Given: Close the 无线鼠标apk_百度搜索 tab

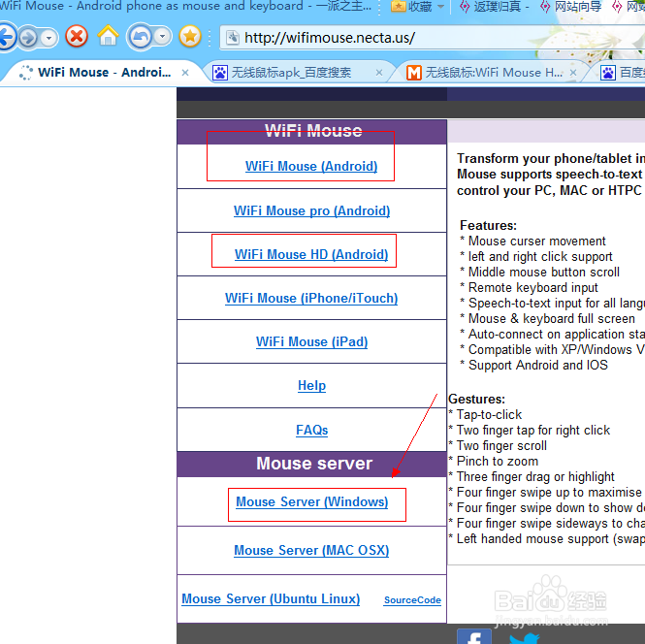Looking at the screenshot, I should (x=379, y=73).
